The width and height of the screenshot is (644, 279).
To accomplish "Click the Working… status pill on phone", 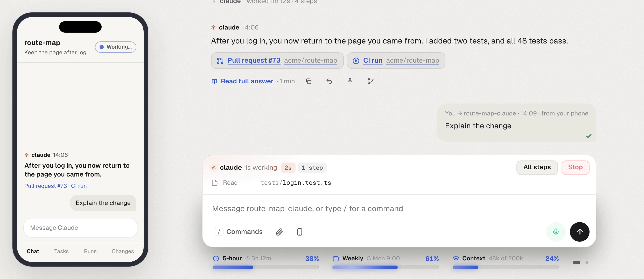I will point(116,47).
